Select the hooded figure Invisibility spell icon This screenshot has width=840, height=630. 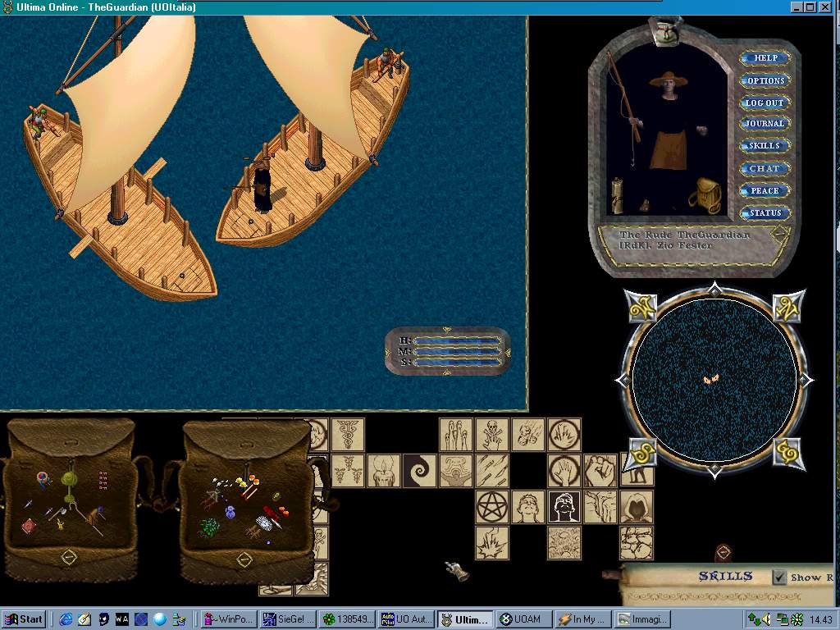pyautogui.click(x=637, y=507)
